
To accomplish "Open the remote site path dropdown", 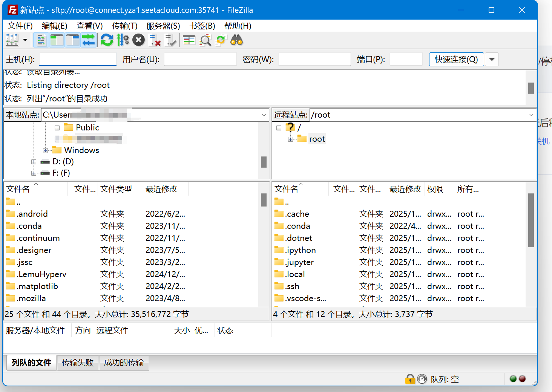I will (531, 115).
